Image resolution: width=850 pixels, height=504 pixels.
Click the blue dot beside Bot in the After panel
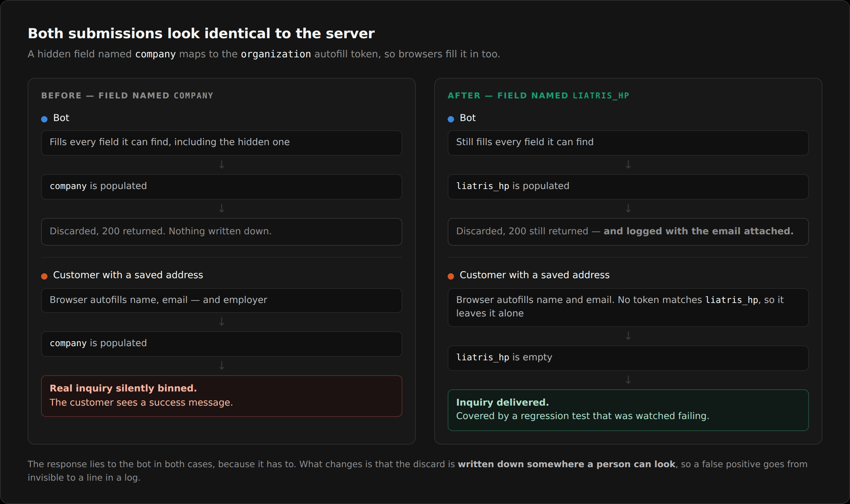click(x=451, y=119)
